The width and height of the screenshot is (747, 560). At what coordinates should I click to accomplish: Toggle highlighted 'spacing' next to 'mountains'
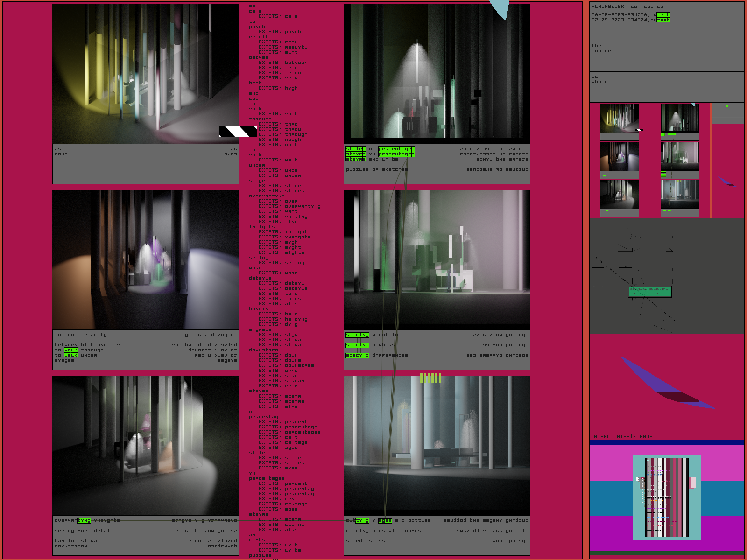click(357, 335)
